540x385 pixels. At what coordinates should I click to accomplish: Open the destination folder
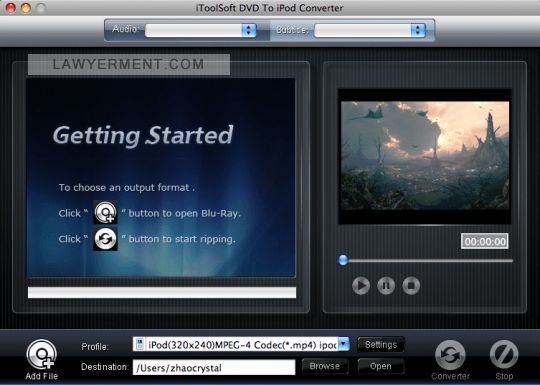381,366
